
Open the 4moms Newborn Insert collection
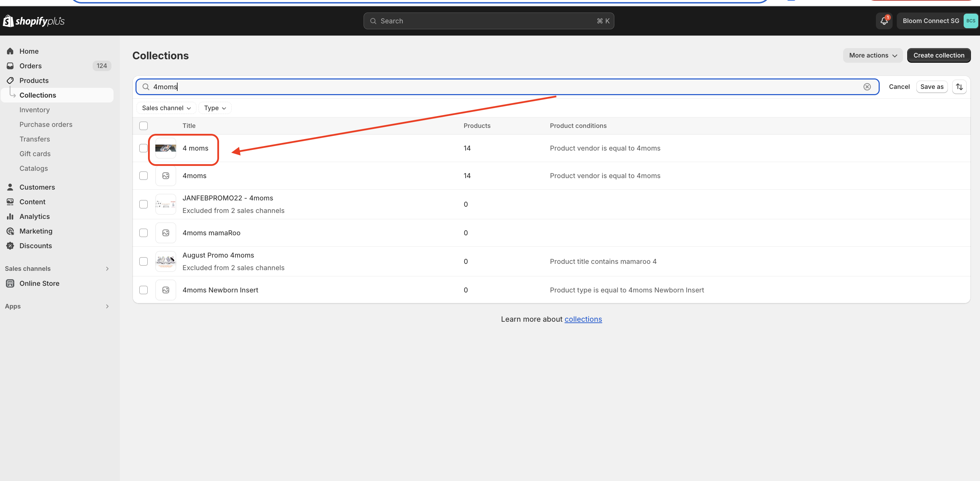[220, 290]
